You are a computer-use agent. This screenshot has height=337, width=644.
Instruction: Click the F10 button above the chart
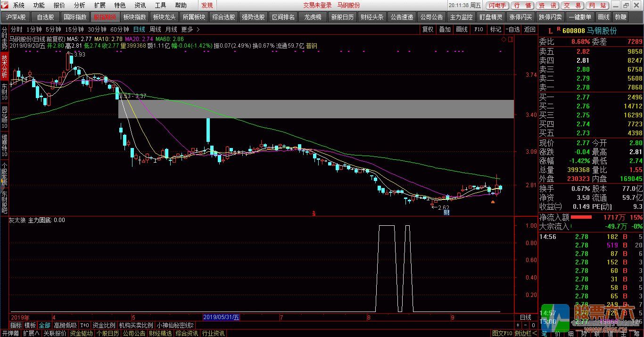tap(479, 29)
